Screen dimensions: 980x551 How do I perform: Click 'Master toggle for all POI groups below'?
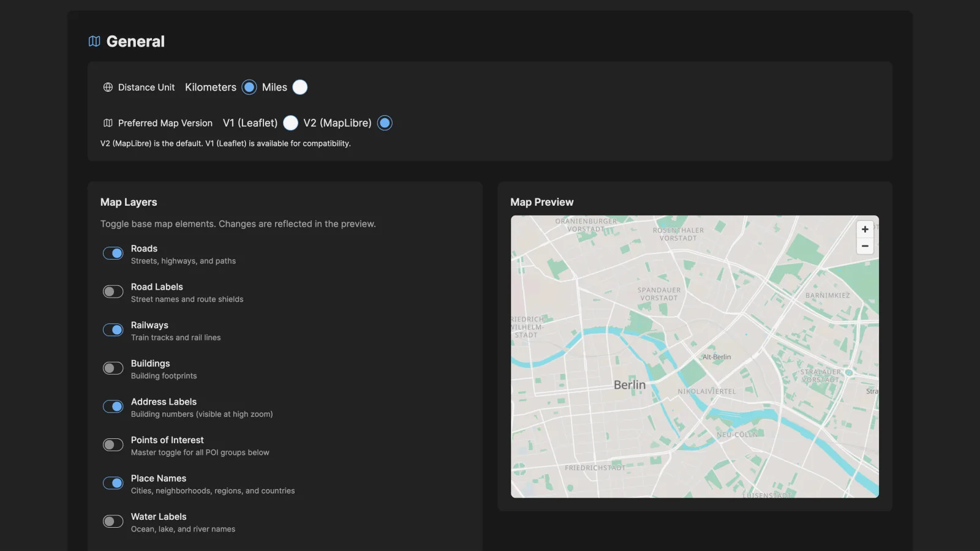coord(200,452)
